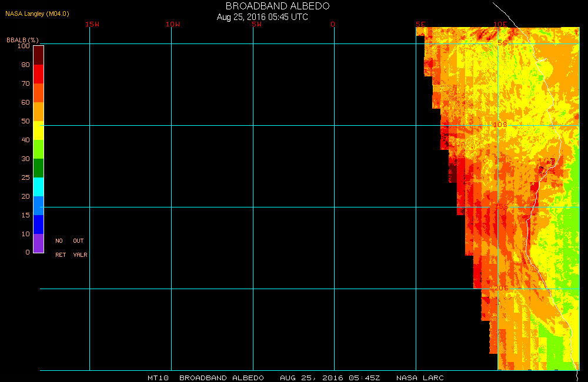Click the 5S latitude label

503,43
